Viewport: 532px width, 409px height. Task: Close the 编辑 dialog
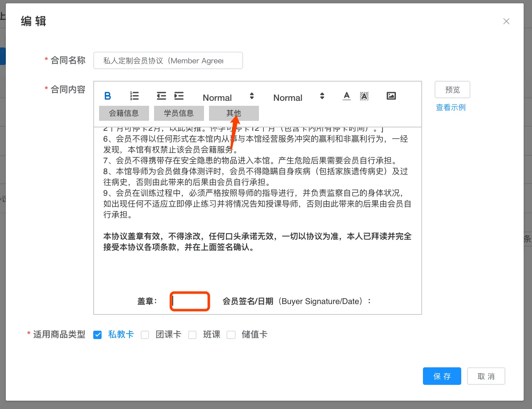tap(506, 21)
